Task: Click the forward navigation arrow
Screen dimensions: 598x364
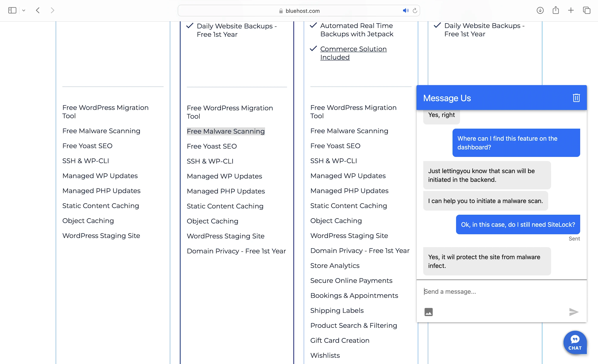Action: tap(52, 10)
